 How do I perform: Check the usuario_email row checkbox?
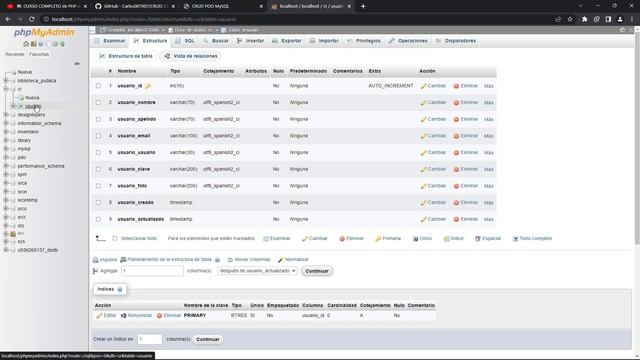[98, 136]
